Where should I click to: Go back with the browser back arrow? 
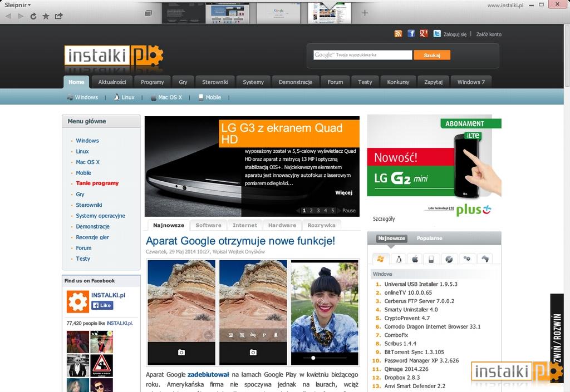point(8,16)
